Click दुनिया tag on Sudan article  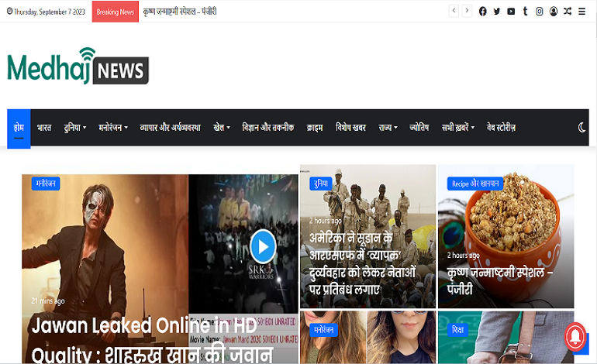(x=320, y=184)
